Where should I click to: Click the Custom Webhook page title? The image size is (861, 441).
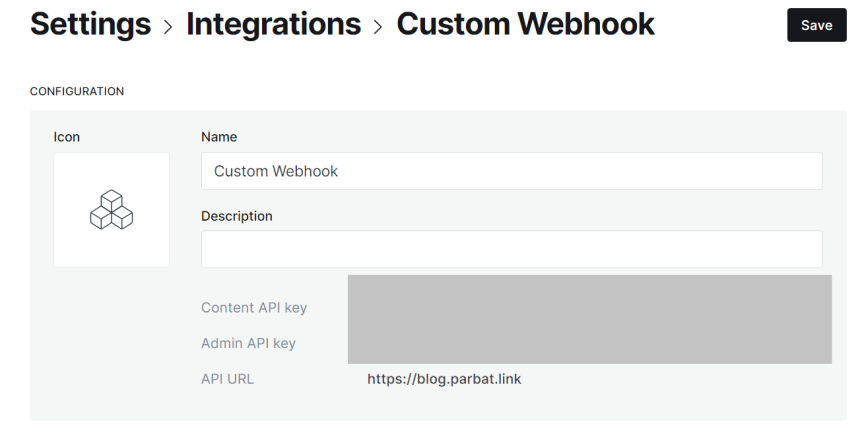click(525, 24)
